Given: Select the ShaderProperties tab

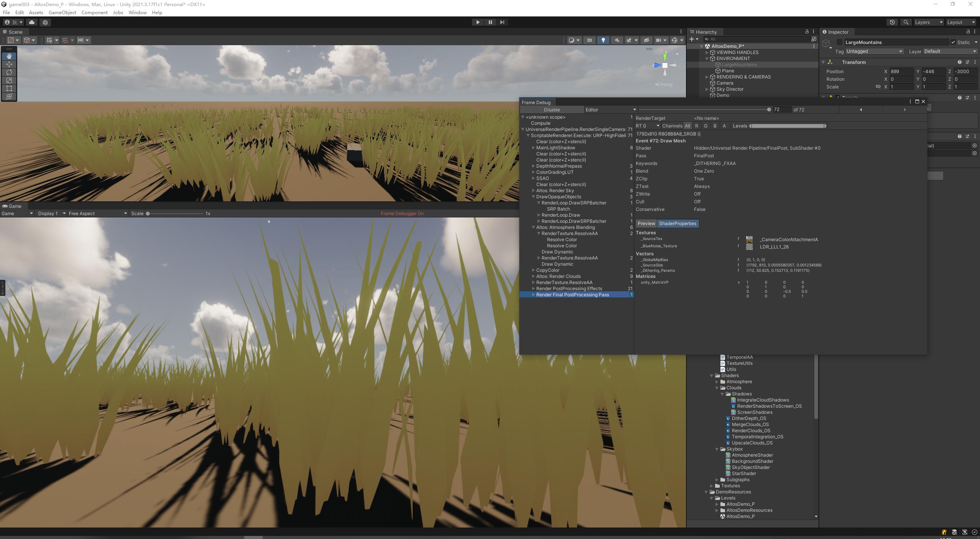Looking at the screenshot, I should (x=678, y=224).
